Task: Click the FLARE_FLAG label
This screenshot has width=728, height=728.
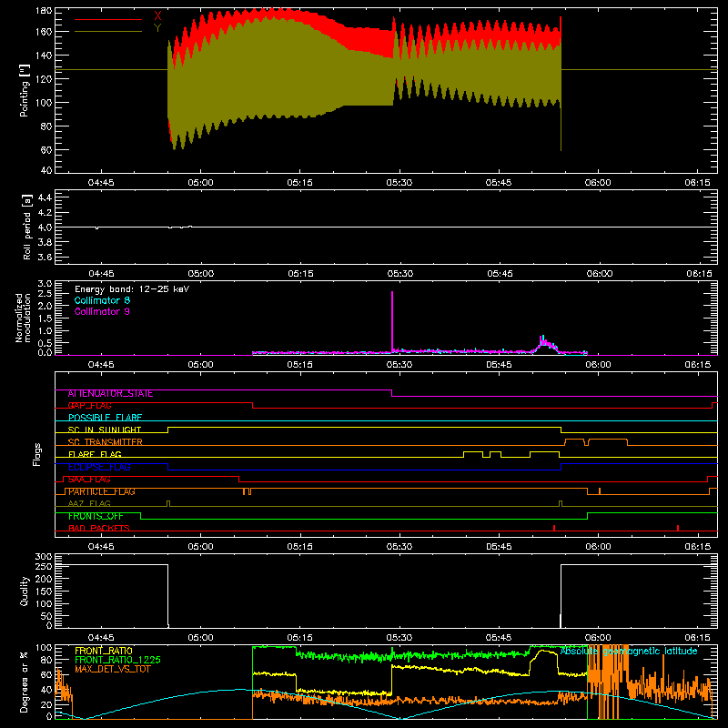Action: 95,454
